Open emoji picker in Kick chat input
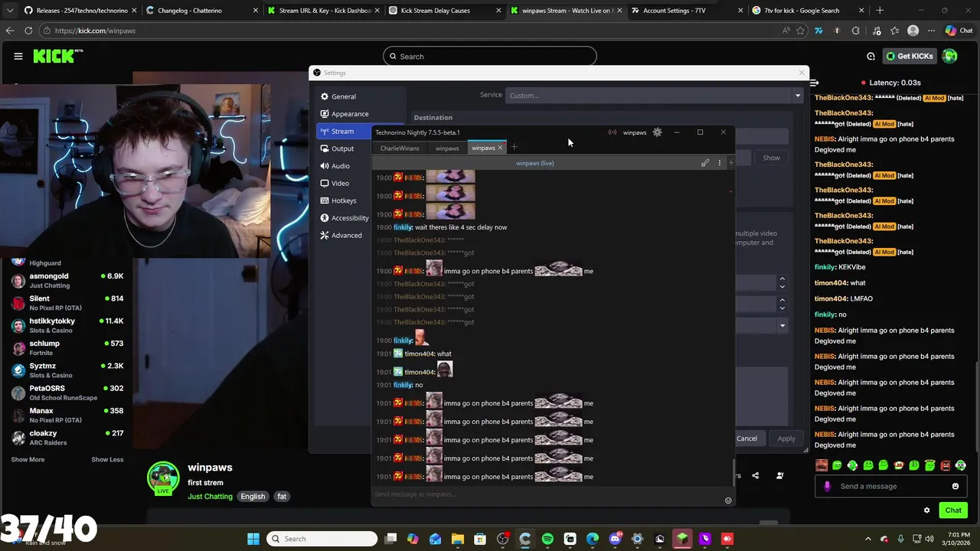The height and width of the screenshot is (551, 980). pyautogui.click(x=955, y=486)
